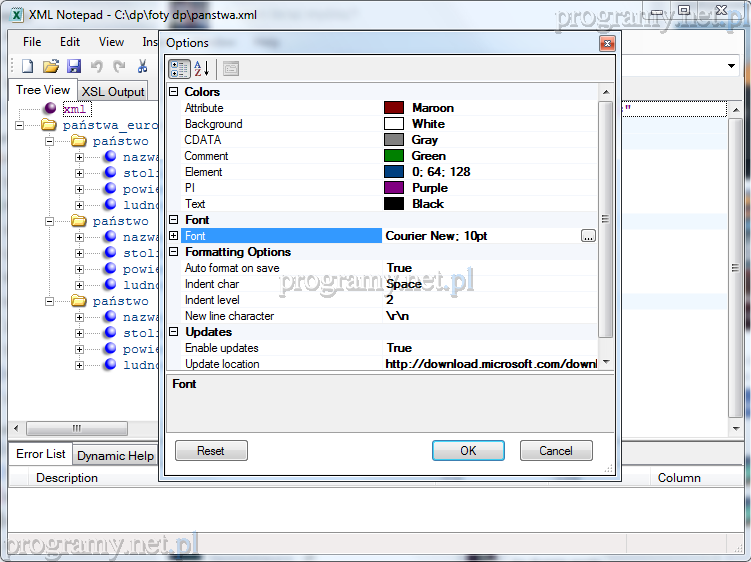Sort properties with the Alphabetical icon
Image resolution: width=751 pixels, height=562 pixels.
[x=201, y=69]
